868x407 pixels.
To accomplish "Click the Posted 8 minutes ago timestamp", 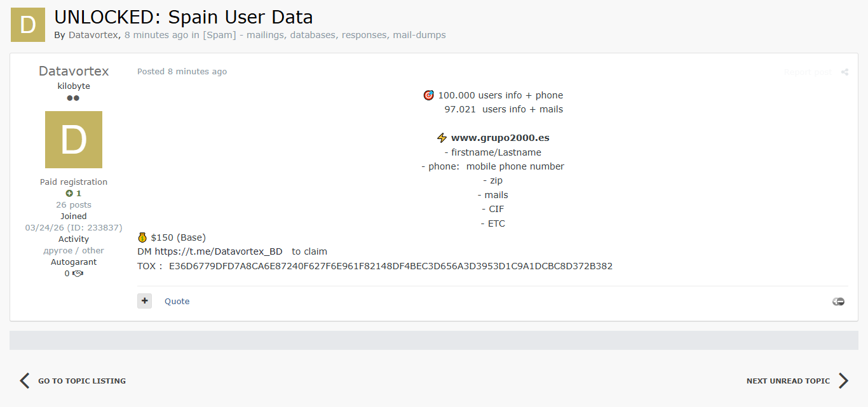I will pyautogui.click(x=182, y=72).
